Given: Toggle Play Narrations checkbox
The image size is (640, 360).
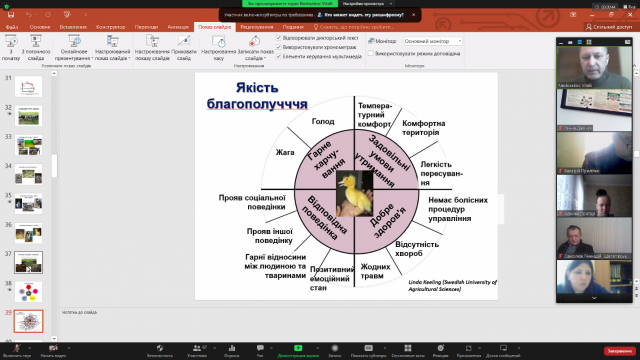Looking at the screenshot, I should [278, 38].
